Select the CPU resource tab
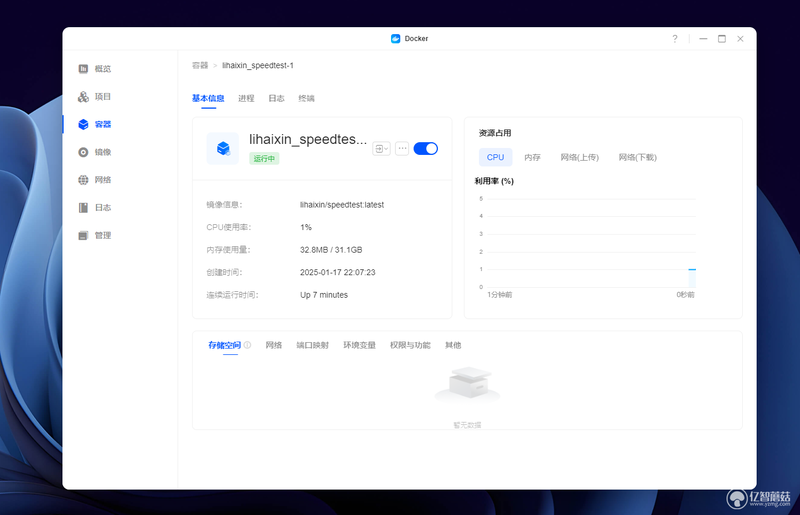The image size is (800, 515). [x=495, y=157]
